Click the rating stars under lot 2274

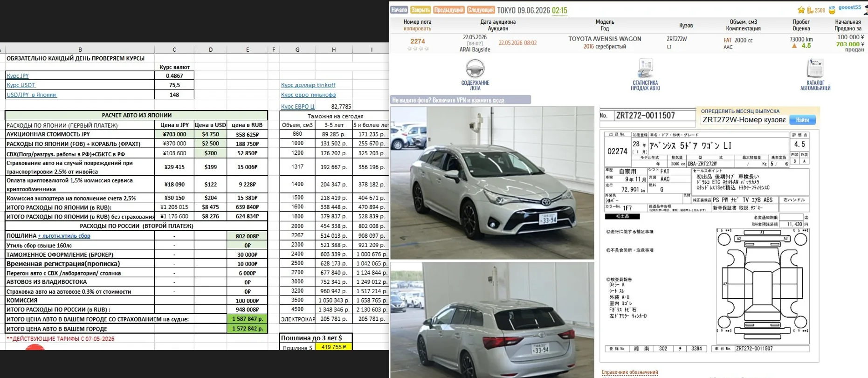click(x=418, y=48)
